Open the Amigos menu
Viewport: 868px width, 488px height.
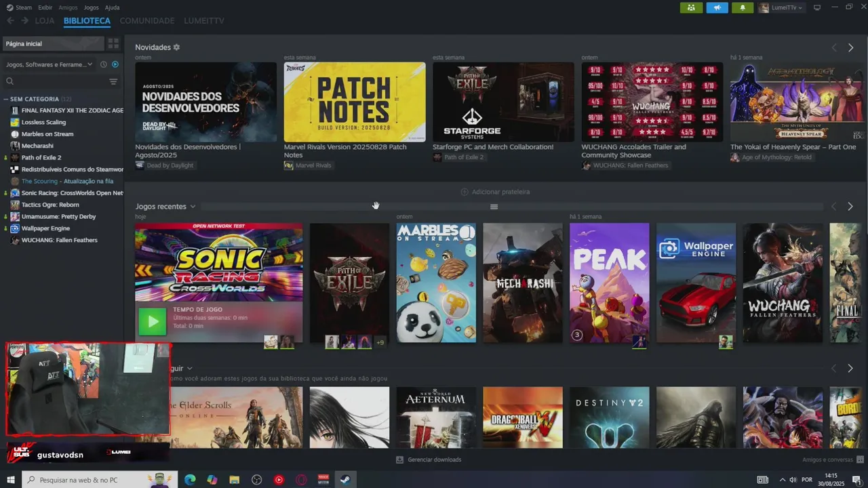(x=68, y=7)
